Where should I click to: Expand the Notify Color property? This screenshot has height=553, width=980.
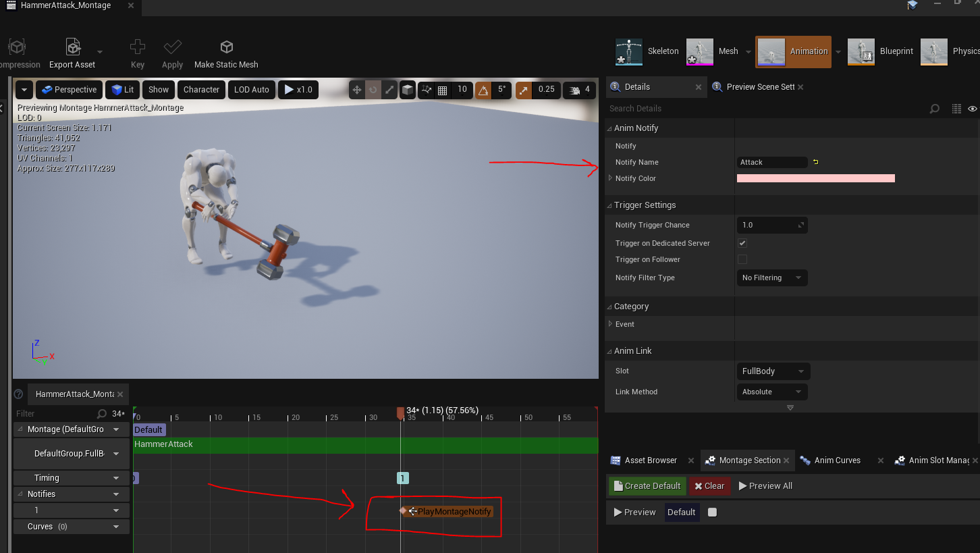click(x=610, y=178)
